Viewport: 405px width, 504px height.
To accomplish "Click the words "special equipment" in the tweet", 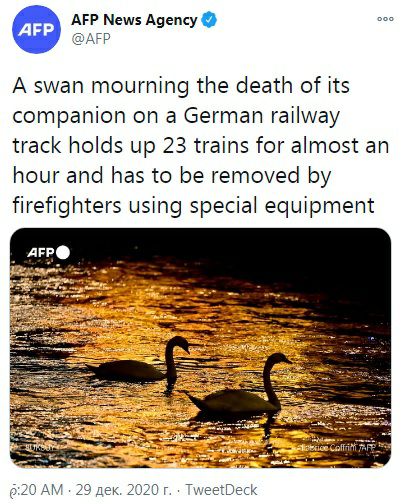I will pyautogui.click(x=282, y=205).
